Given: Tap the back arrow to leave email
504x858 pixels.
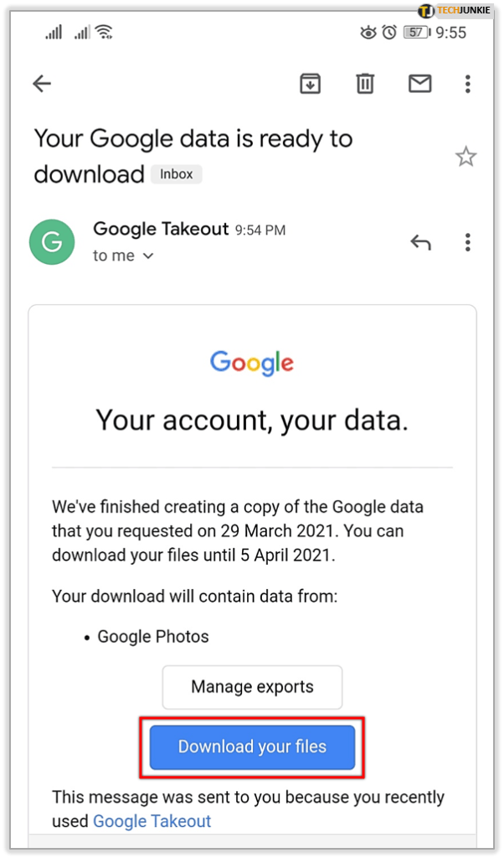Looking at the screenshot, I should pos(42,83).
